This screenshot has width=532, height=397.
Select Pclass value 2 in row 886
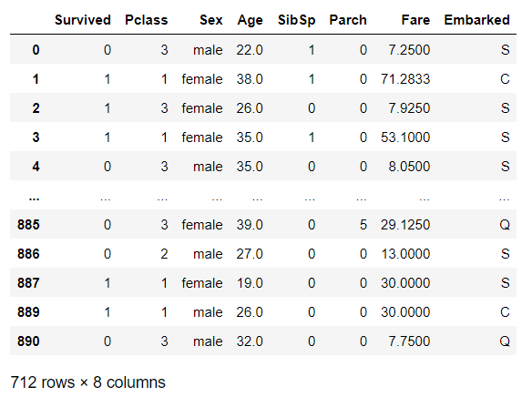164,254
